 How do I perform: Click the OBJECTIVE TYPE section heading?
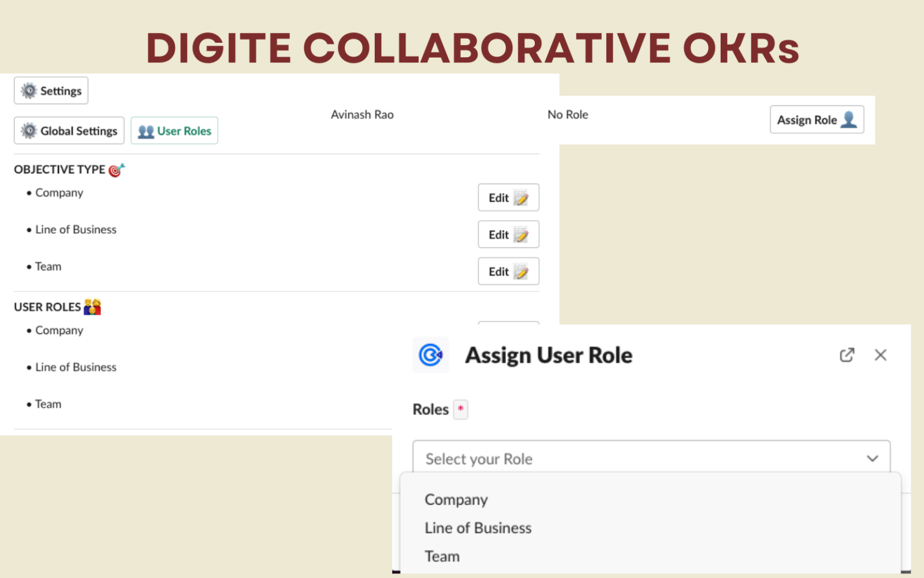[x=59, y=169]
